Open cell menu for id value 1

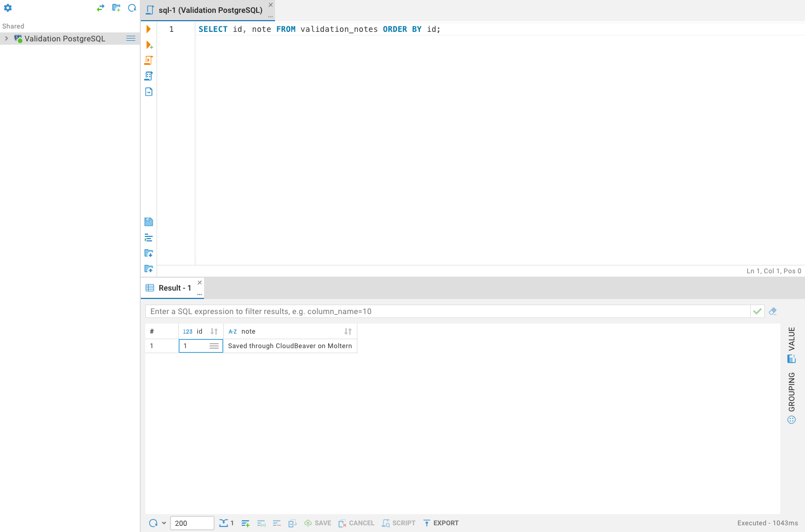(214, 346)
